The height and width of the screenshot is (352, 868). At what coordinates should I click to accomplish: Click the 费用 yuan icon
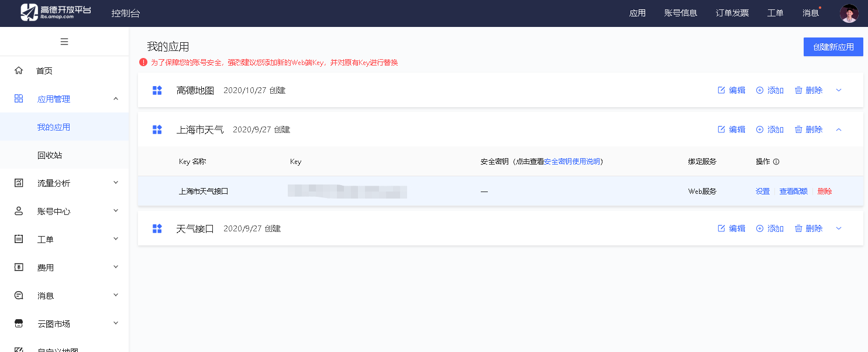pos(19,268)
